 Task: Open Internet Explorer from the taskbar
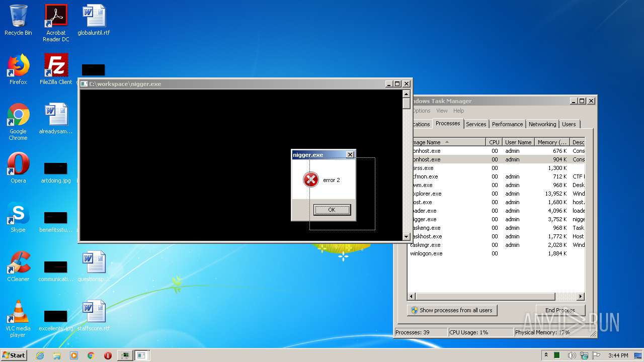(x=40, y=355)
